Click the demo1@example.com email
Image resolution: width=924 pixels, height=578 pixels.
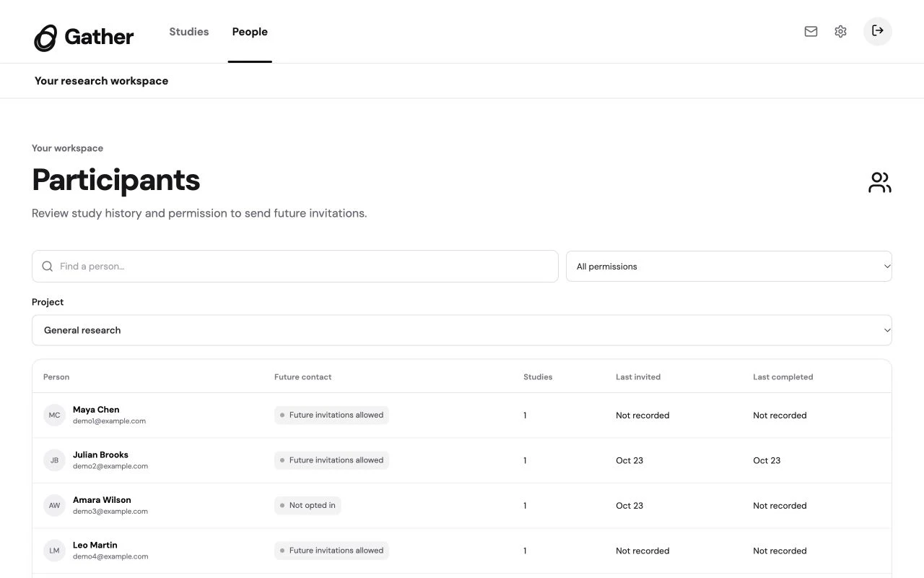point(109,421)
